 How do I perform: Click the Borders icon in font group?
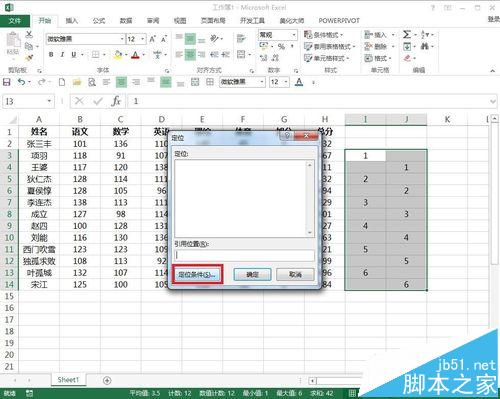(x=96, y=55)
